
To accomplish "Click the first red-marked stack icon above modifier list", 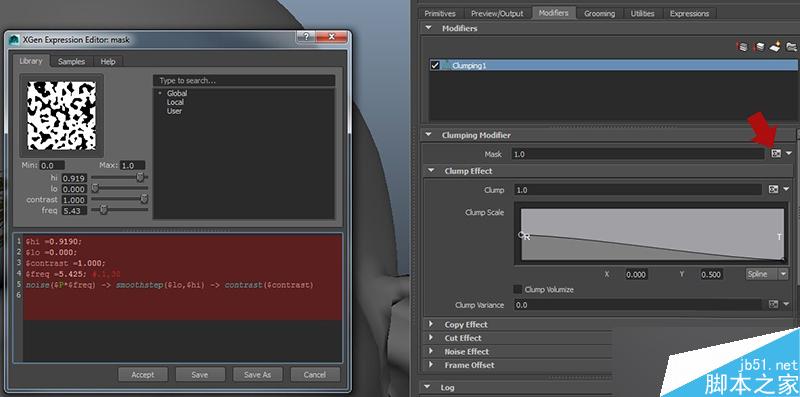I will coord(743,47).
